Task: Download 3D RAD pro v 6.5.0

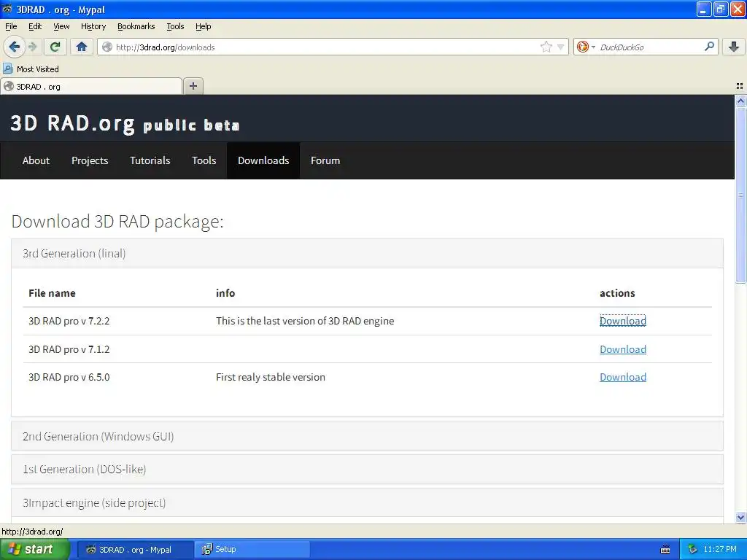Action: pos(623,377)
